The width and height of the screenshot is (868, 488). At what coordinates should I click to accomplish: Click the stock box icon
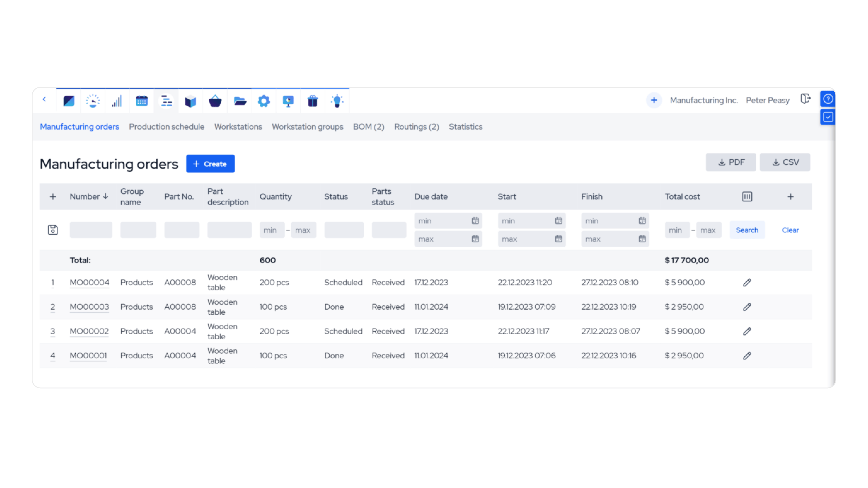click(190, 101)
